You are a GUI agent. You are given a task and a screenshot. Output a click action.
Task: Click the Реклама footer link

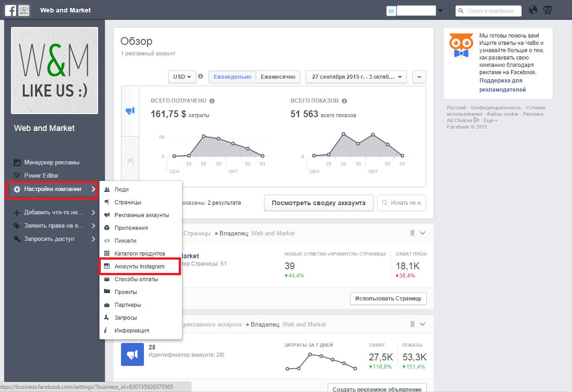[x=533, y=114]
